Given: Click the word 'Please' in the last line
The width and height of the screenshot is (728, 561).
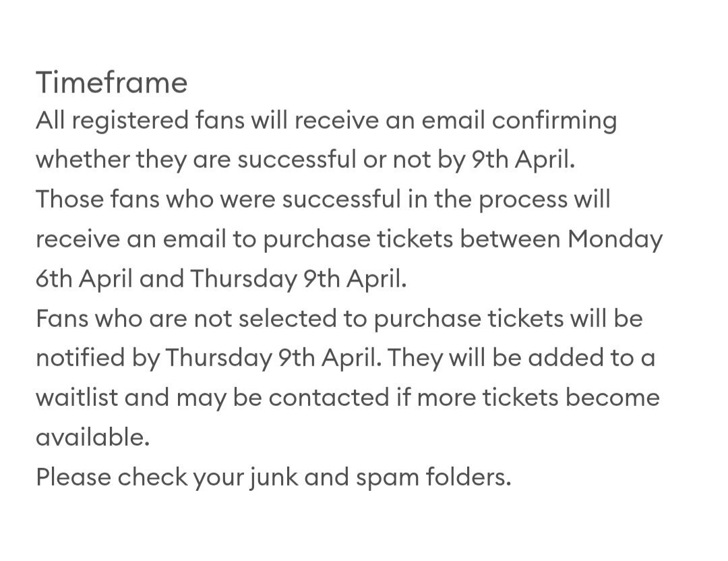Looking at the screenshot, I should pos(72,477).
